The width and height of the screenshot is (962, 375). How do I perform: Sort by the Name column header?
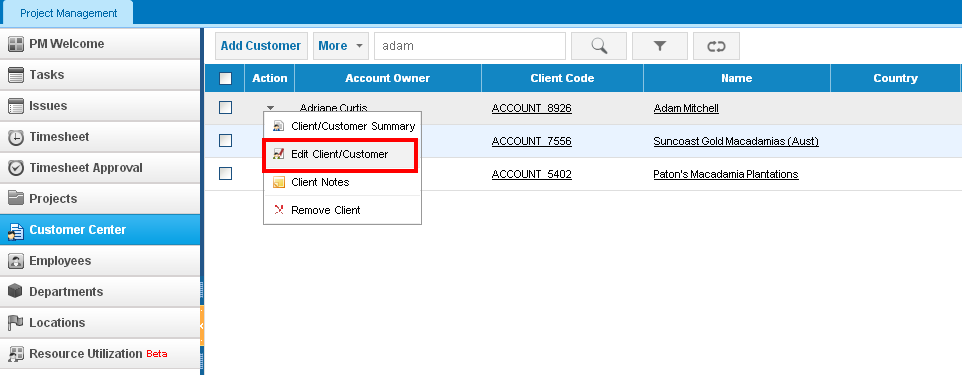(737, 79)
